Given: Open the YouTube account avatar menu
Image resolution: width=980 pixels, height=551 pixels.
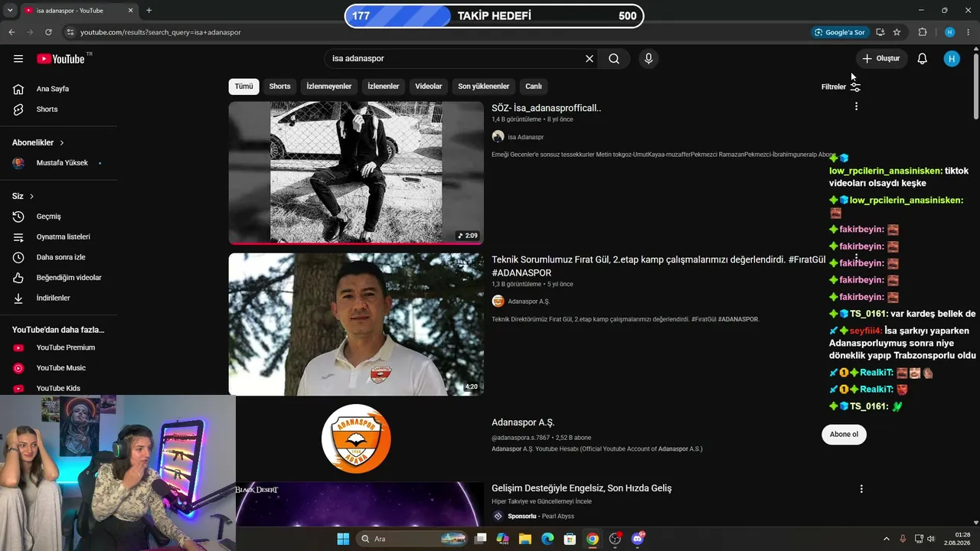Looking at the screenshot, I should click(952, 59).
